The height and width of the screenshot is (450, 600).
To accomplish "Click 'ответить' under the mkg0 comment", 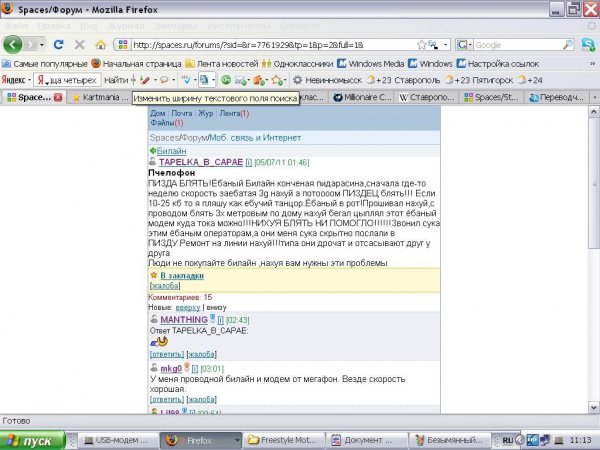I will (167, 399).
